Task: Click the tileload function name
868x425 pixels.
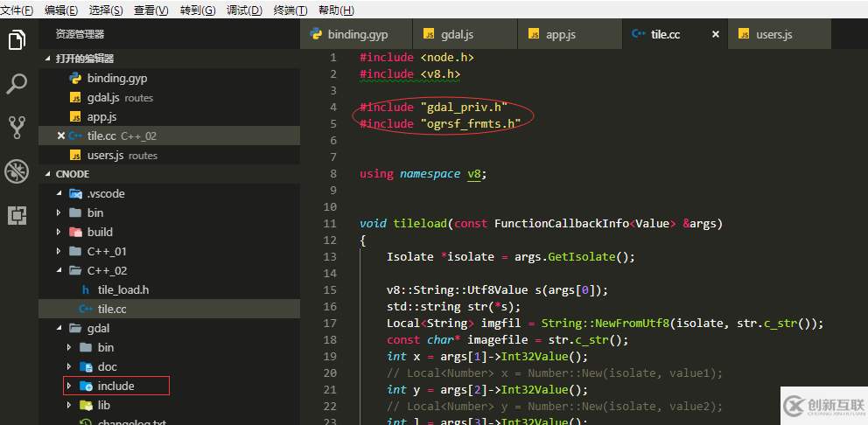Action: click(420, 224)
